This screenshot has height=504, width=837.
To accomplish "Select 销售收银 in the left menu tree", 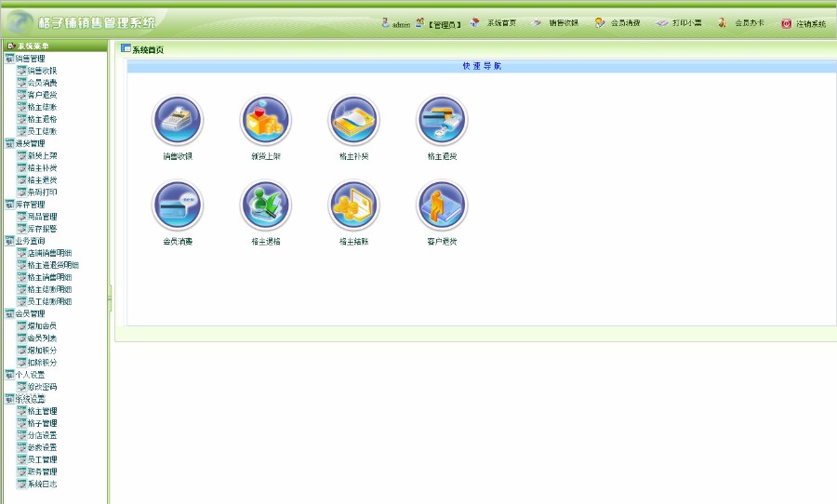I will pyautogui.click(x=42, y=71).
